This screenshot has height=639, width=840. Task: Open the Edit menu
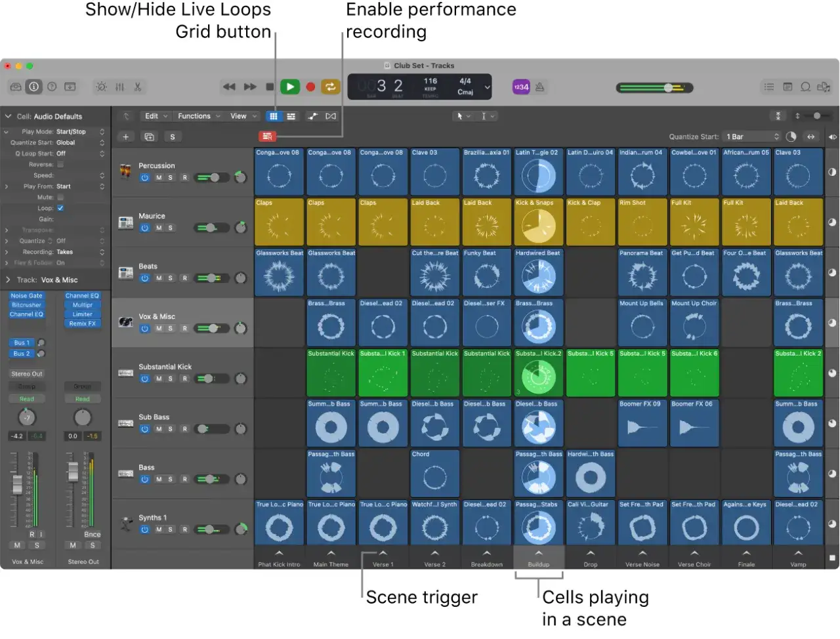coord(156,116)
